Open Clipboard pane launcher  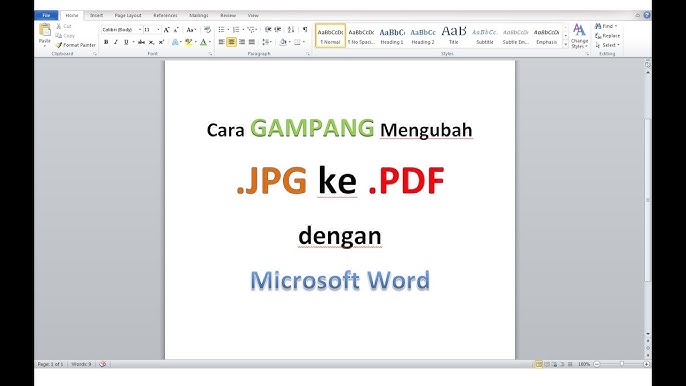click(x=95, y=54)
